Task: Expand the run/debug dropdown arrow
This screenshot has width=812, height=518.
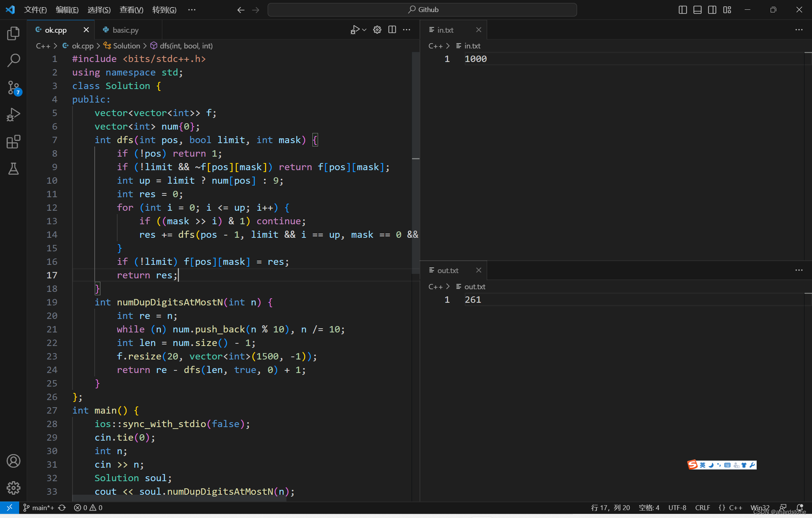Action: (x=364, y=30)
